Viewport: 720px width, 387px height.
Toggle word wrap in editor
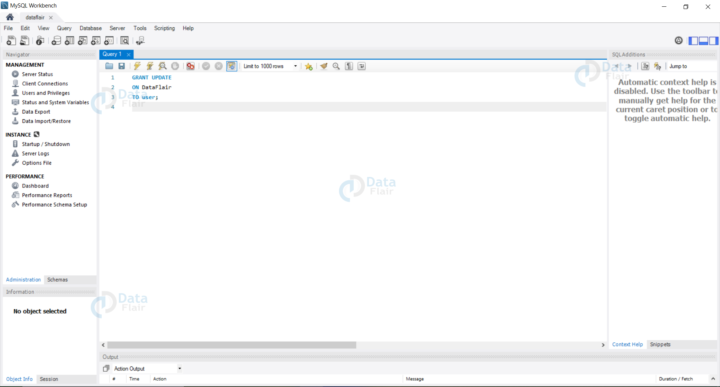click(362, 66)
